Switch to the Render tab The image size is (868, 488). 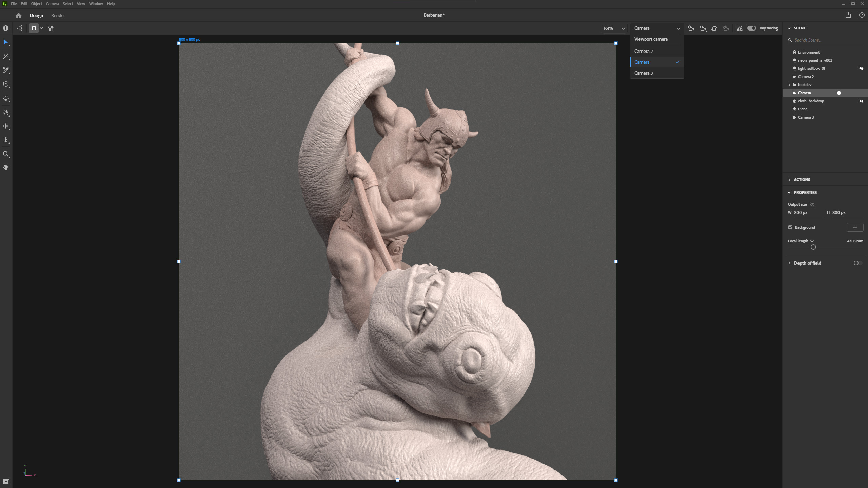(x=58, y=15)
